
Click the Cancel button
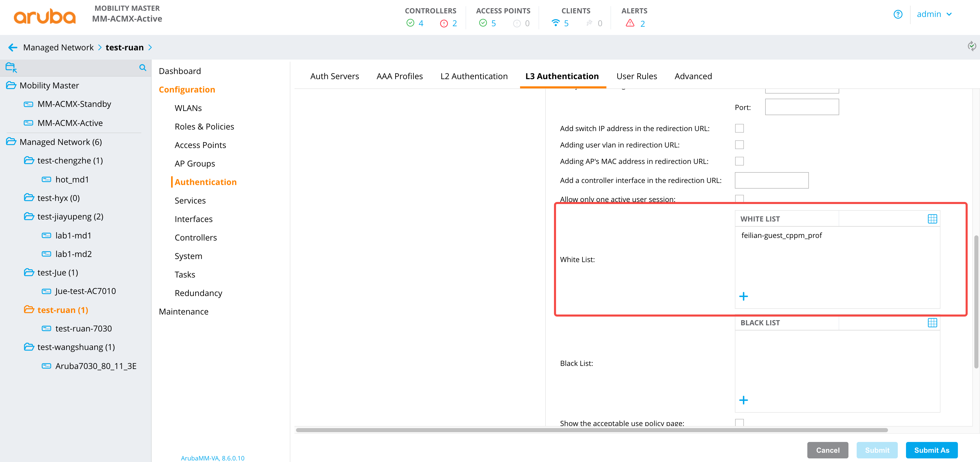pos(827,450)
